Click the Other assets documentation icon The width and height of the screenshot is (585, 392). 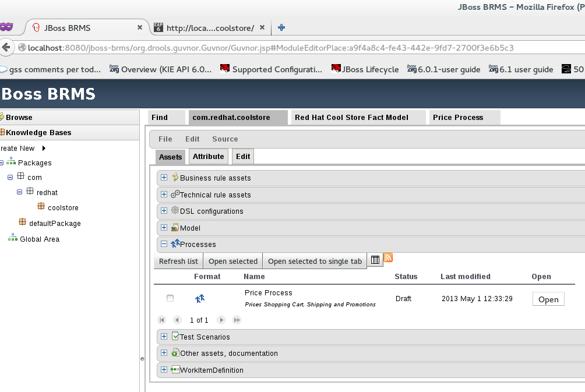(x=175, y=352)
